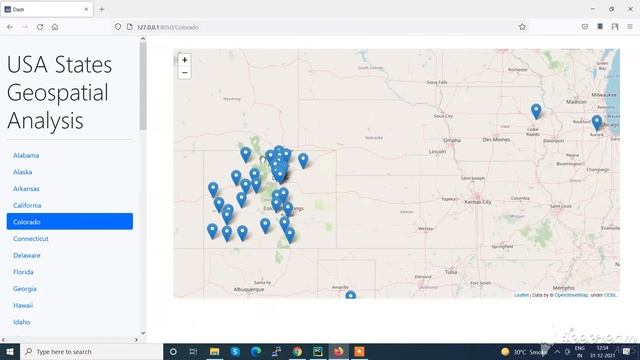
Task: Open the Save to Pocket icon
Action: (x=584, y=27)
